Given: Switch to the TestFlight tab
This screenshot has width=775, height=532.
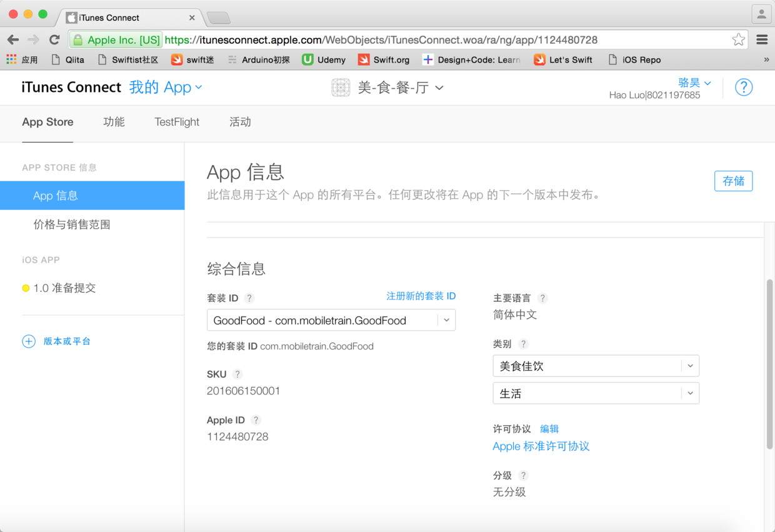Looking at the screenshot, I should pos(177,122).
